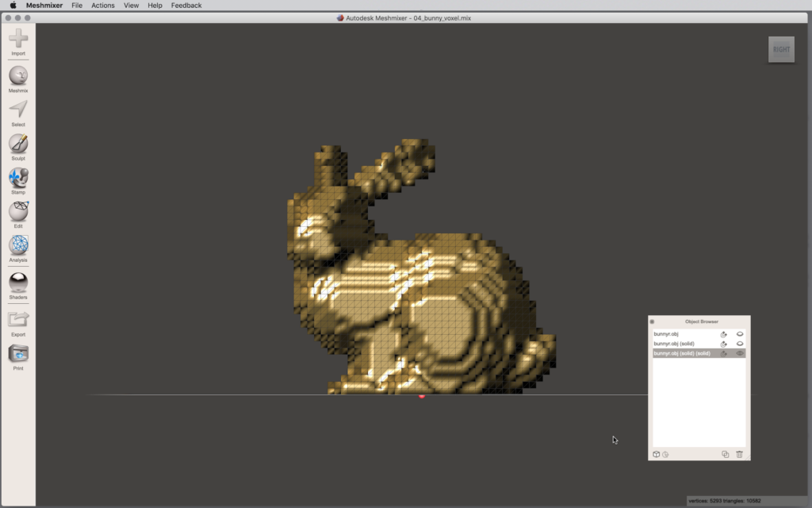This screenshot has height=508, width=812.
Task: Open the Actions menu
Action: point(103,6)
